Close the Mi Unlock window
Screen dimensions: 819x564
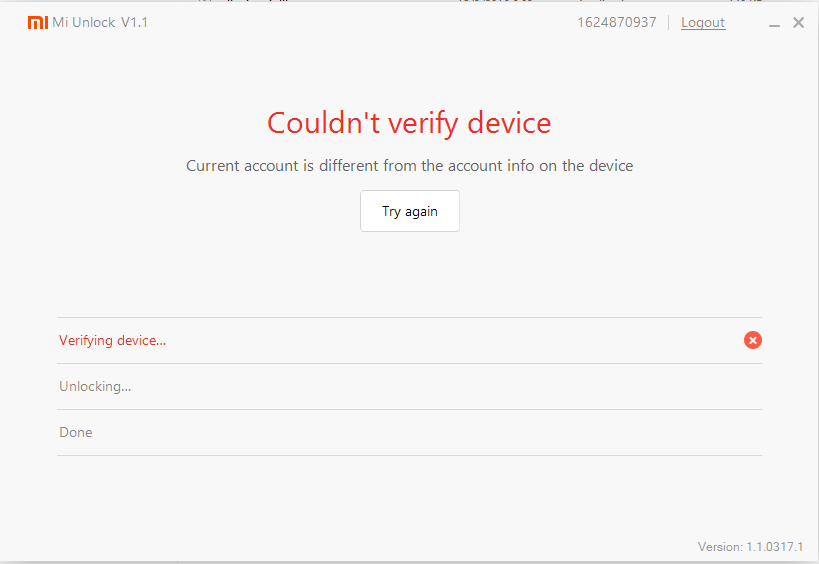pos(798,23)
